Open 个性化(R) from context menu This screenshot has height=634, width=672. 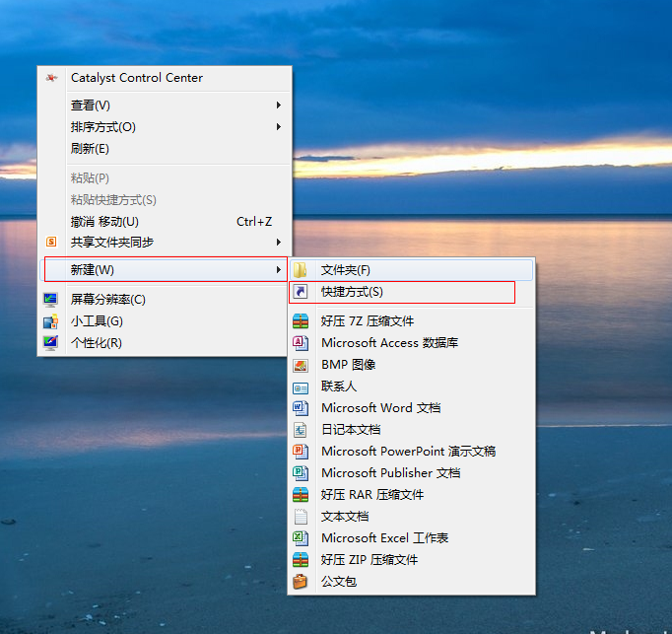163,343
